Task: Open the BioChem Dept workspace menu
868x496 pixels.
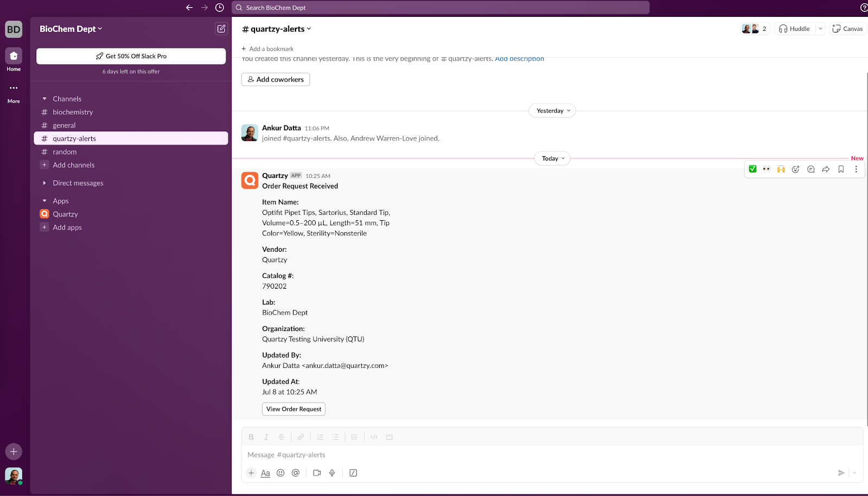Action: [x=71, y=29]
